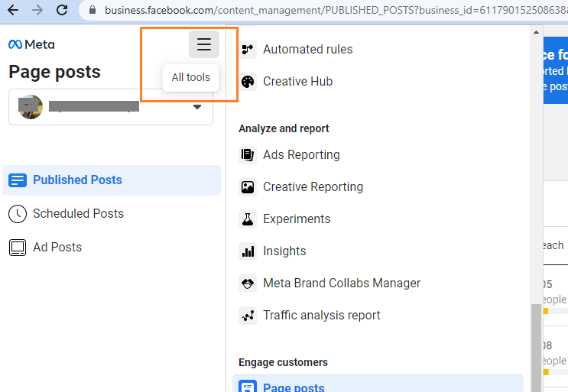
Task: Click the address bar lock icon
Action: pos(93,10)
